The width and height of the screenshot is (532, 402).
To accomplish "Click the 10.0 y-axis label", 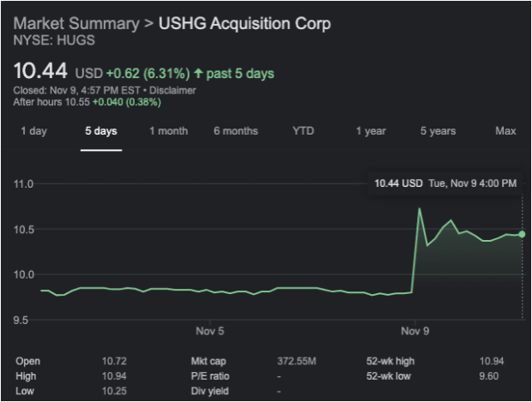I will point(23,274).
